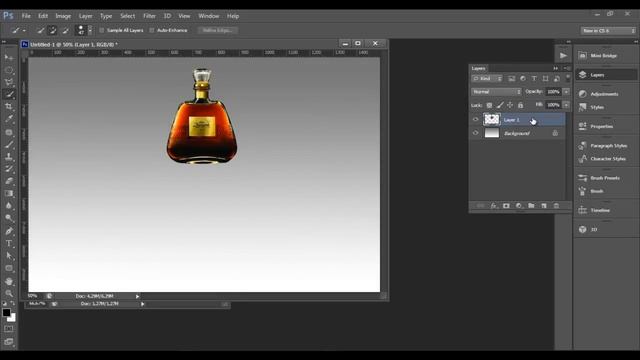
Task: Open the Normal blend mode dropdown
Action: pyautogui.click(x=497, y=92)
